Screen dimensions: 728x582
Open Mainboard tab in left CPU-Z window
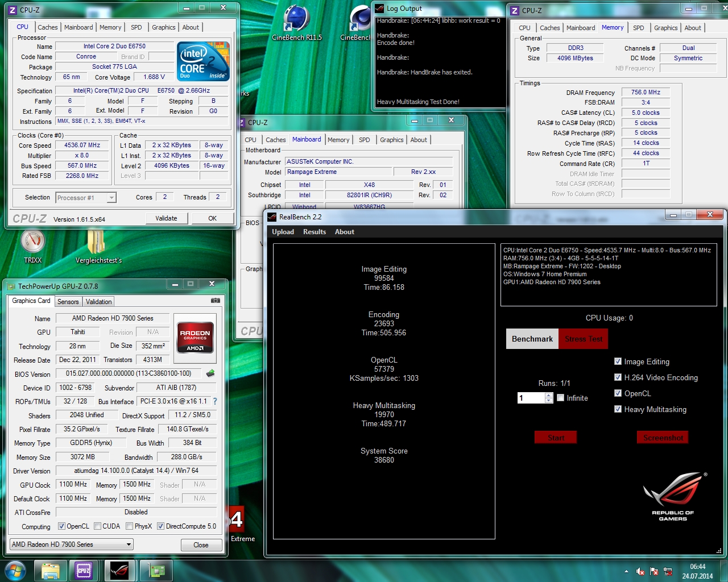pos(78,27)
